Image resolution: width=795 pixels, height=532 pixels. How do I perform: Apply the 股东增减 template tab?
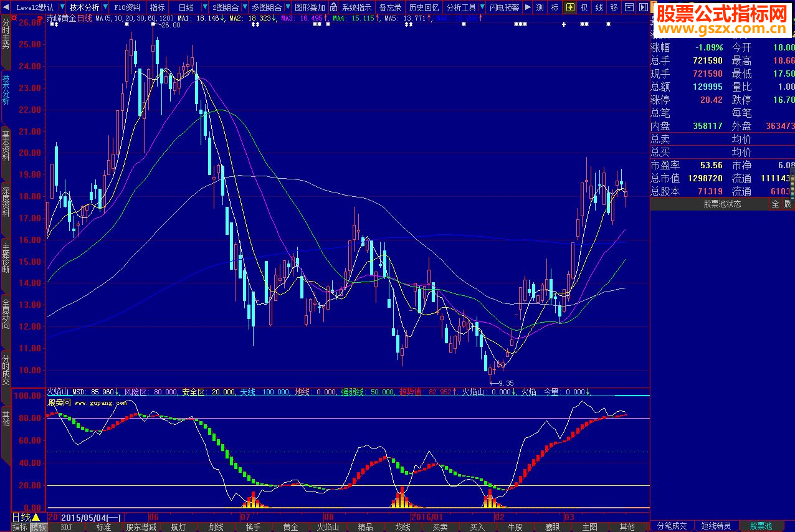(x=141, y=527)
